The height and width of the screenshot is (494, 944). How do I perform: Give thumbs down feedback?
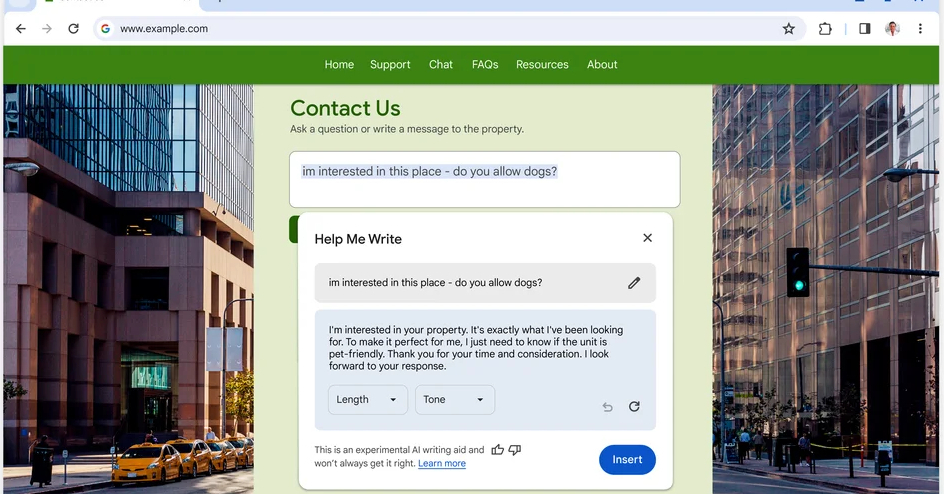[x=515, y=449]
